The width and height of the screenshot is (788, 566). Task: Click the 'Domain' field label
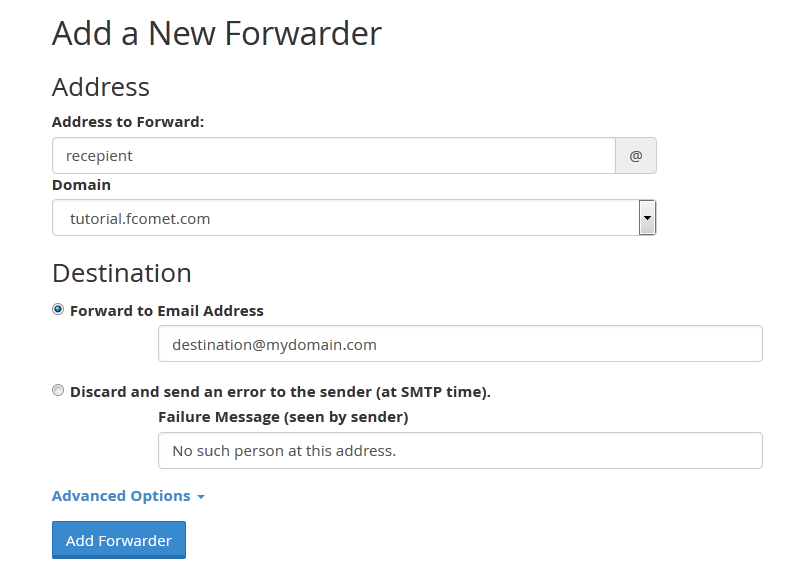click(81, 185)
